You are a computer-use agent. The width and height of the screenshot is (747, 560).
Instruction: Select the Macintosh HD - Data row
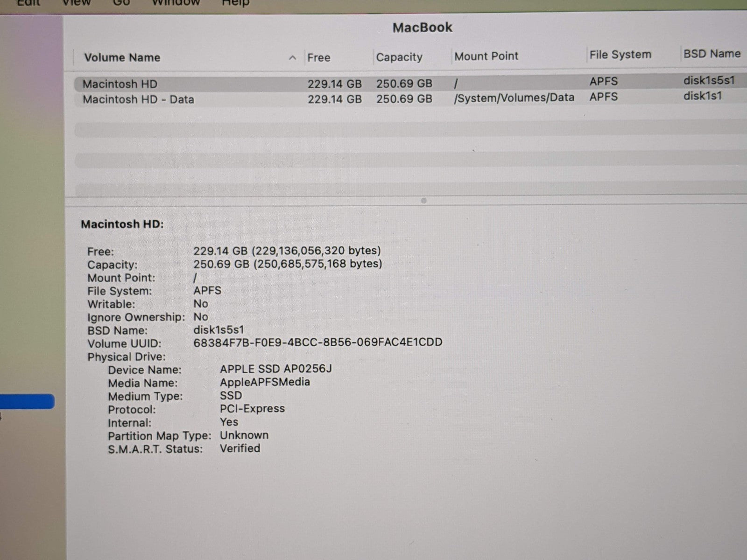tap(138, 100)
